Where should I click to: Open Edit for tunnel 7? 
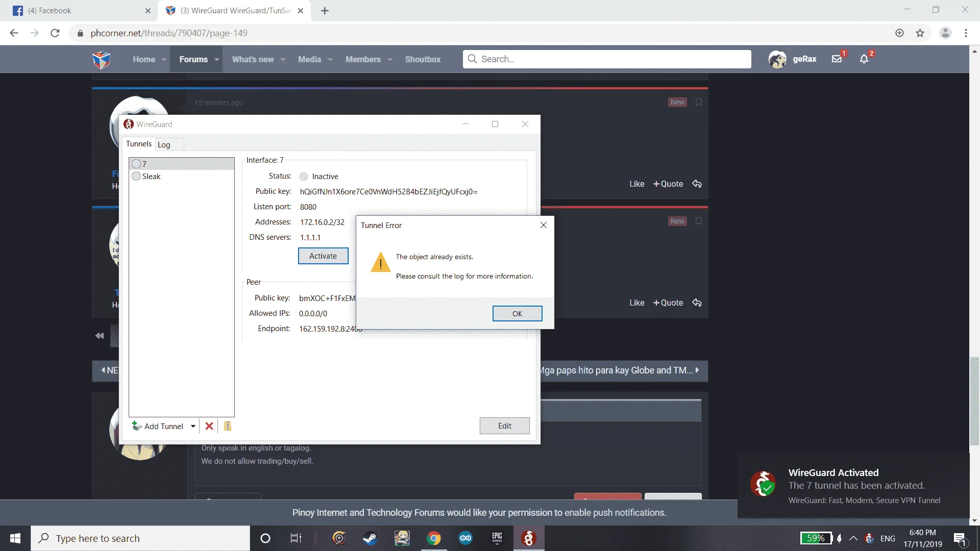tap(504, 425)
